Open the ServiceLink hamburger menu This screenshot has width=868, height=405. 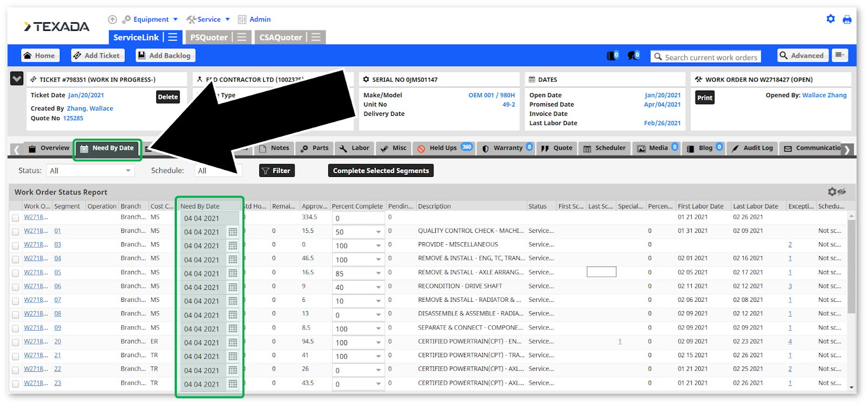coord(173,37)
